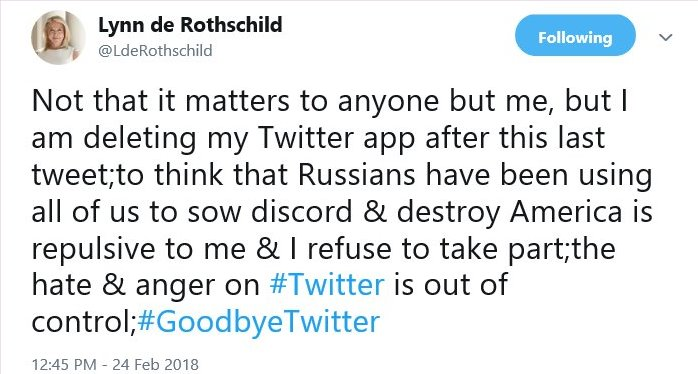Click 'Not that it matters' opening text
698x374 pixels.
tap(161, 101)
